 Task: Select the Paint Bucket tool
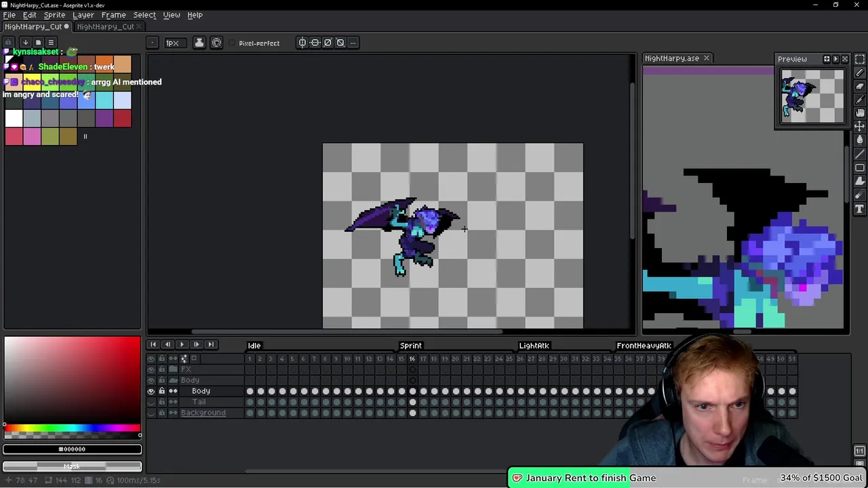[x=860, y=140]
